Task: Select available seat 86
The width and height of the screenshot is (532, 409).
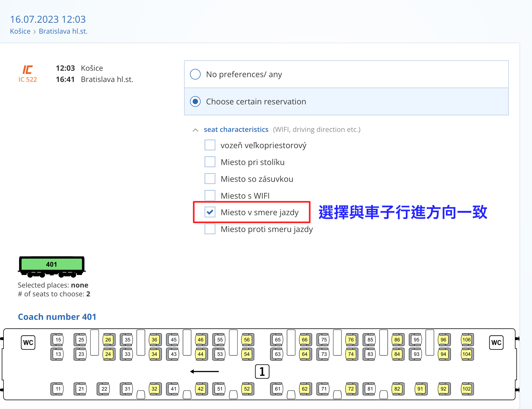Action: (398, 340)
